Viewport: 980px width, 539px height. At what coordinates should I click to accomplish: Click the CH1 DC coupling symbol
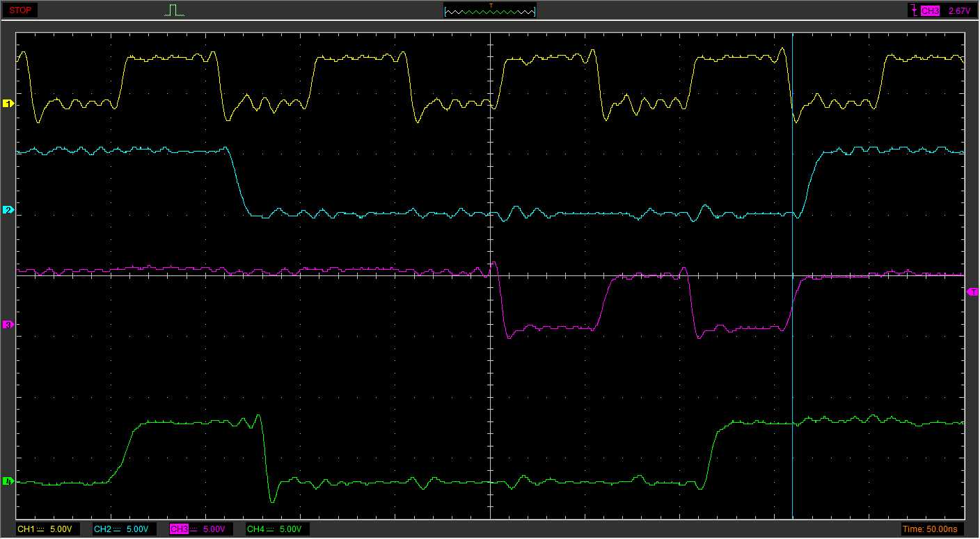pos(40,529)
